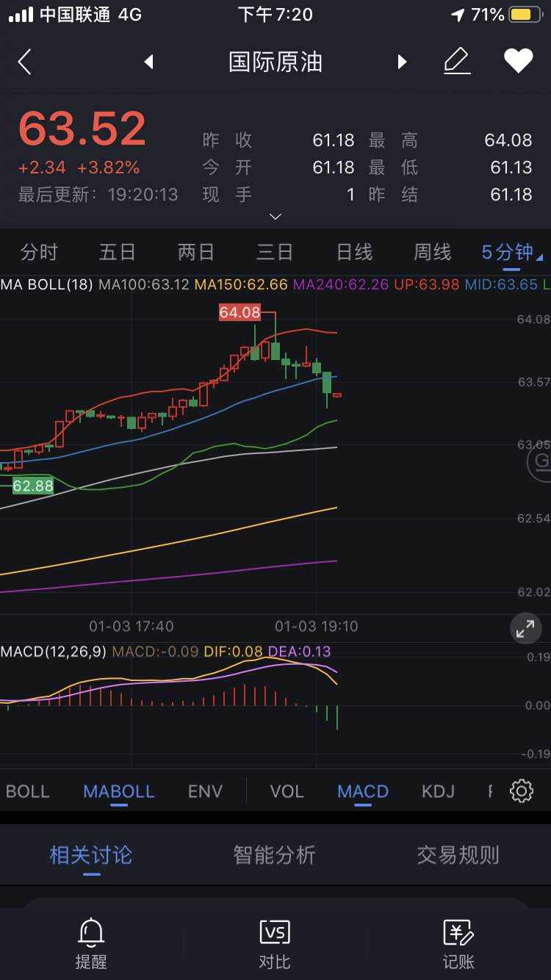This screenshot has width=551, height=980.
Task: Expand chart to fullscreen
Action: click(x=525, y=628)
